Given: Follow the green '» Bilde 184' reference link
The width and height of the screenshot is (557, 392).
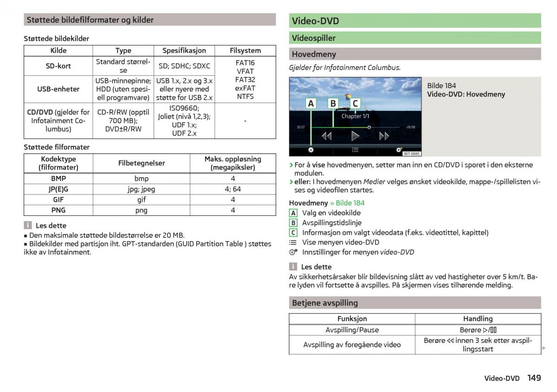Looking at the screenshot, I should [x=347, y=203].
